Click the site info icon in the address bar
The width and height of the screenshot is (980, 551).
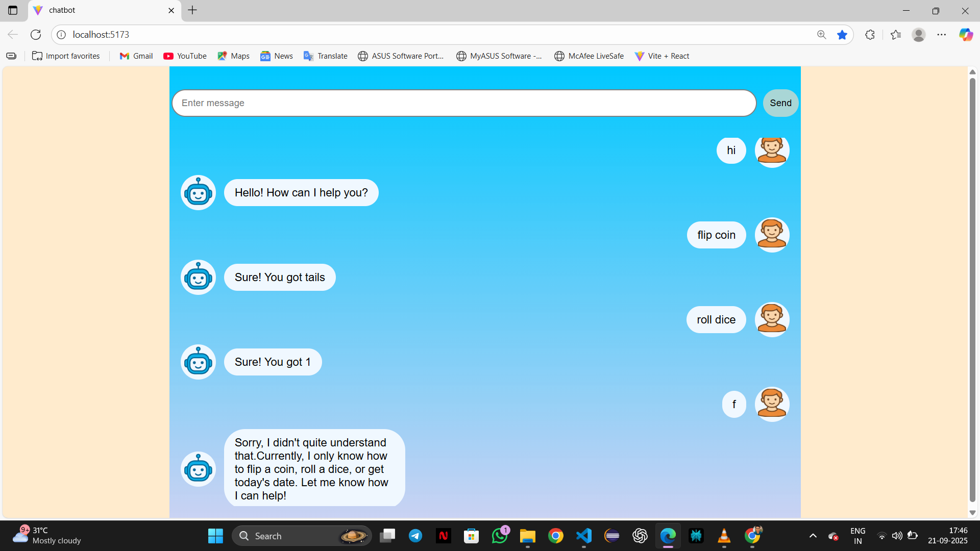(x=61, y=34)
